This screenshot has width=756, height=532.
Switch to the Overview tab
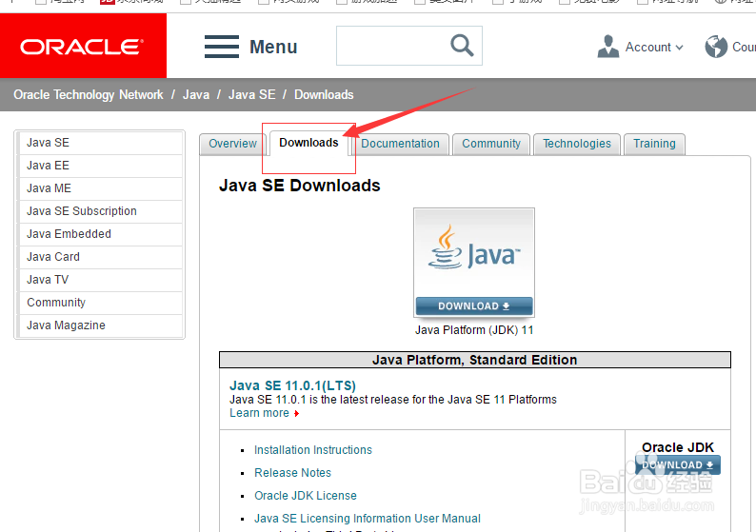[x=232, y=144]
